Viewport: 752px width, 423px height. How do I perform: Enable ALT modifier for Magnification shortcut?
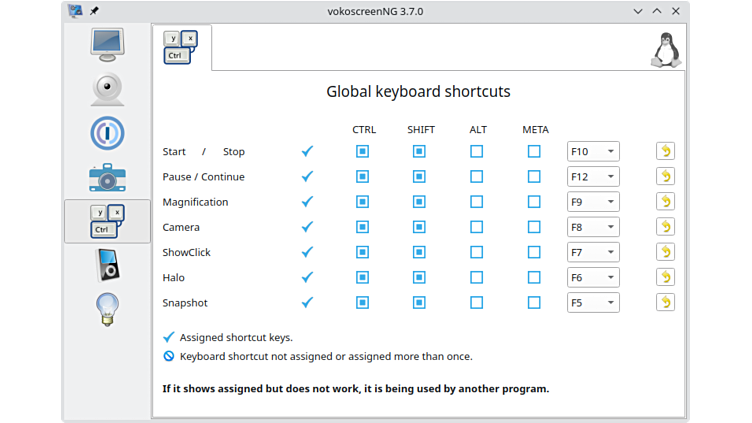(x=477, y=202)
